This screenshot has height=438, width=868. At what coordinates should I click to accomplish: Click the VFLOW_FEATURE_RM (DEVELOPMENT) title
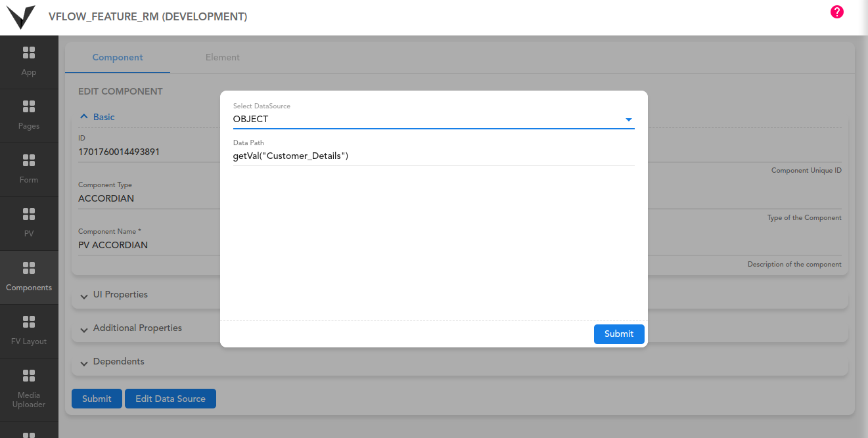tap(148, 17)
